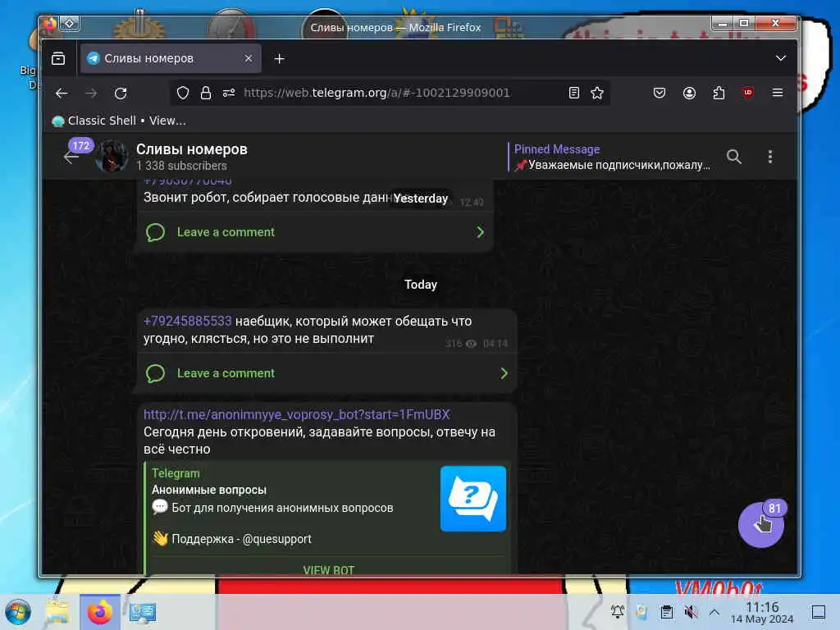Open the uBlock Origin extension icon
This screenshot has height=630, width=840.
pos(748,93)
